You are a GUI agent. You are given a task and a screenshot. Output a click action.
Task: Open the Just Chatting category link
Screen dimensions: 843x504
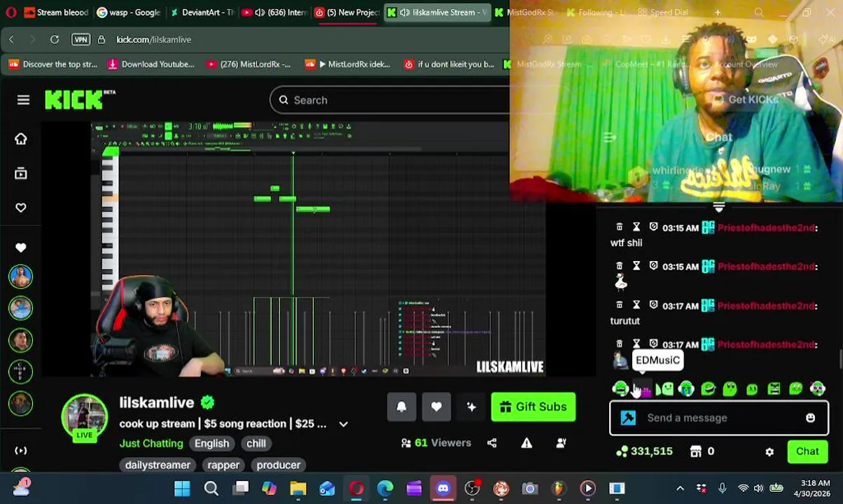(151, 443)
